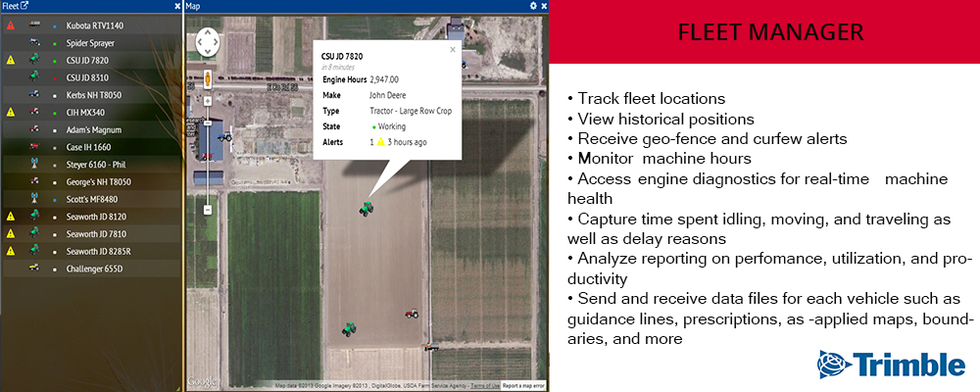Click the warning icon beside CSU JD 7820
The image size is (980, 392).
11,60
